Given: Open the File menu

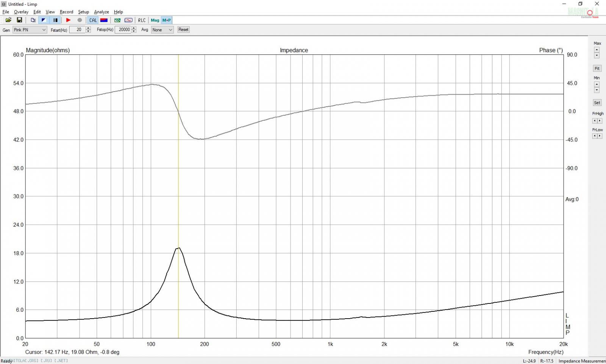Looking at the screenshot, I should click(6, 12).
